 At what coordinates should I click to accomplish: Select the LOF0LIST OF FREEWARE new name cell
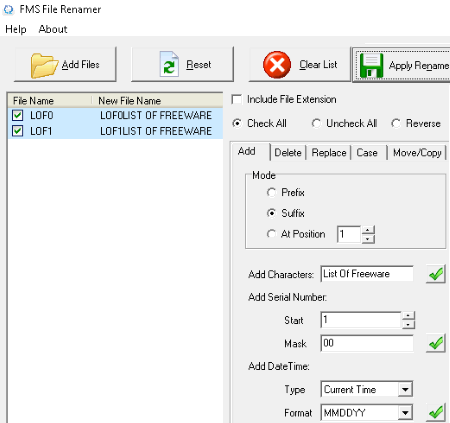[156, 115]
